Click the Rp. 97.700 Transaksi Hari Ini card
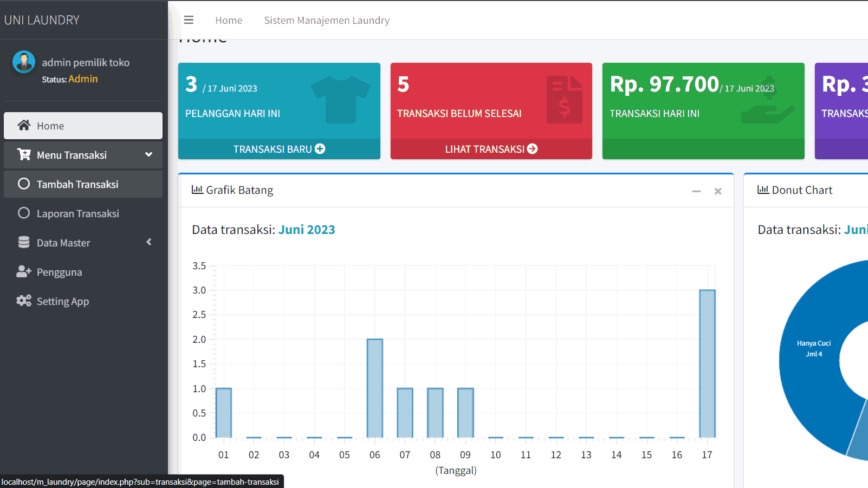 703,111
